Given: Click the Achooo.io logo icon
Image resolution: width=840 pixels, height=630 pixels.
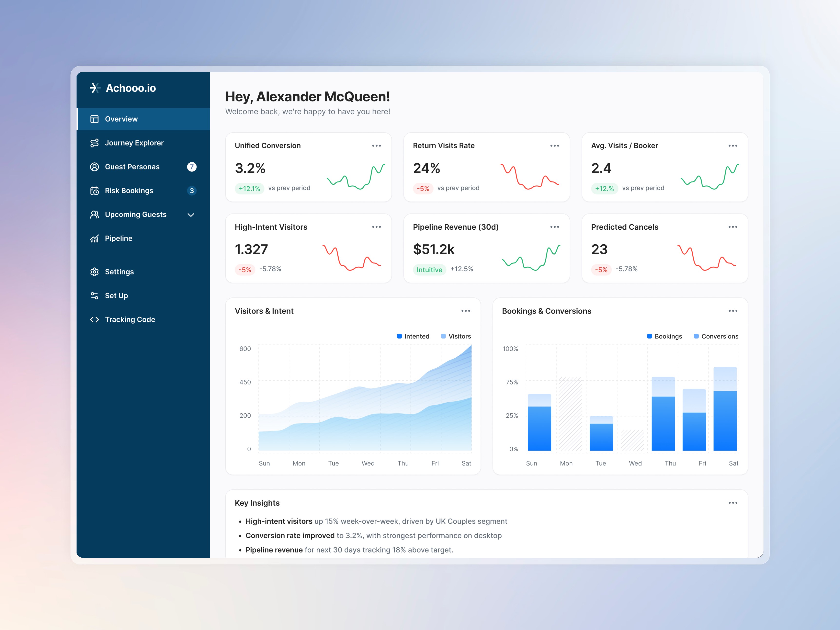Looking at the screenshot, I should click(x=95, y=88).
